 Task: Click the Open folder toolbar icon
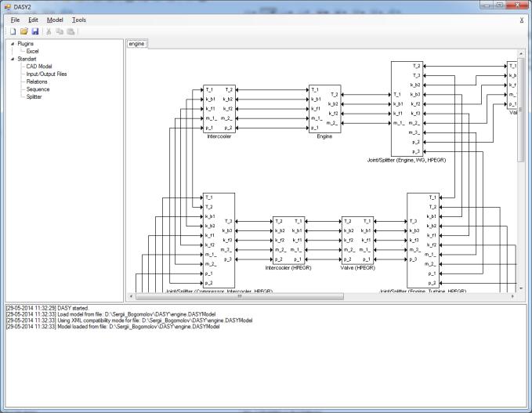tap(24, 31)
